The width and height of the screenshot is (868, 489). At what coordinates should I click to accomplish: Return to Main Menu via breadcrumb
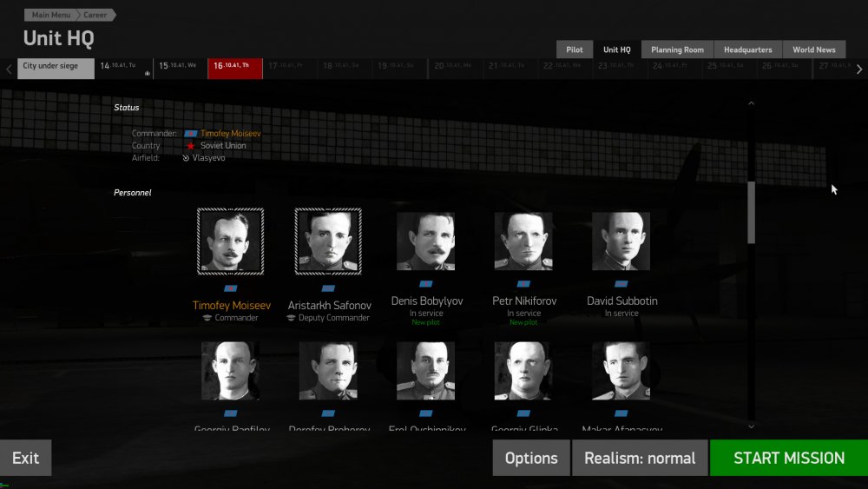click(51, 15)
